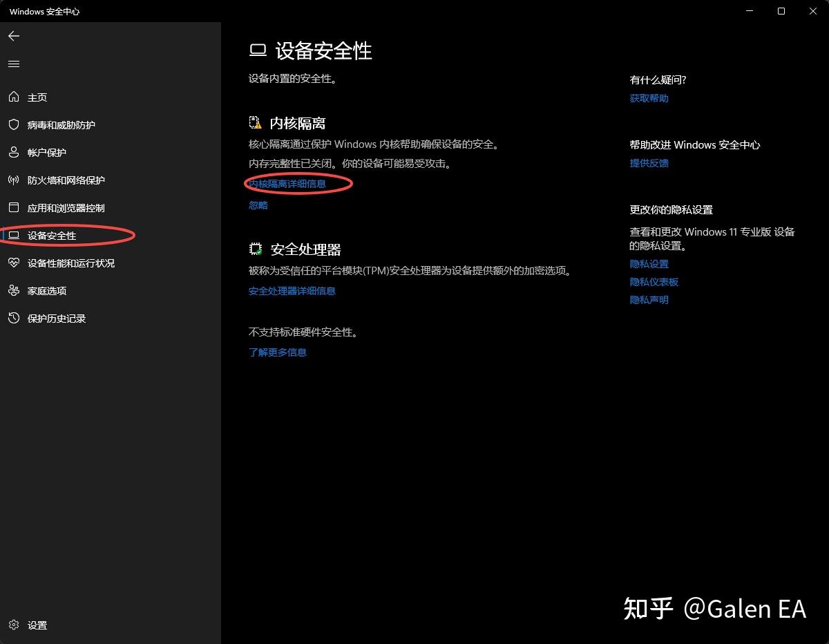Click the wireless icon for 防火墙和网络保护
The width and height of the screenshot is (829, 644).
click(x=13, y=180)
